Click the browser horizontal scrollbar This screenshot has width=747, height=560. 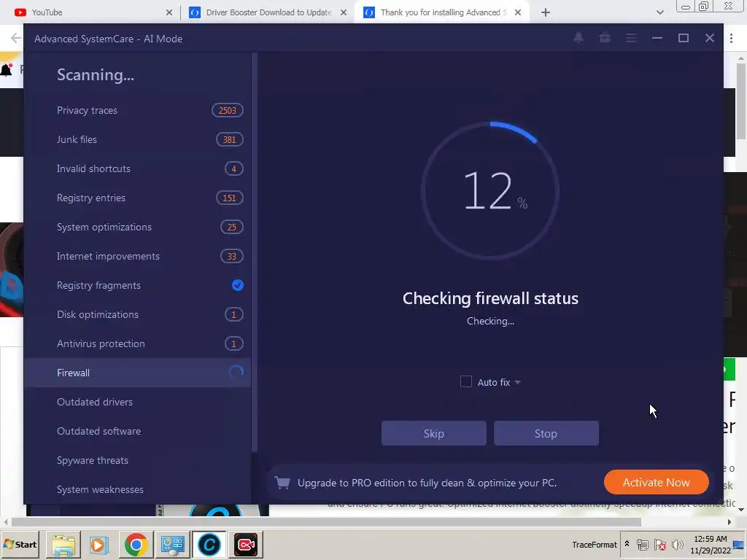[x=326, y=522]
